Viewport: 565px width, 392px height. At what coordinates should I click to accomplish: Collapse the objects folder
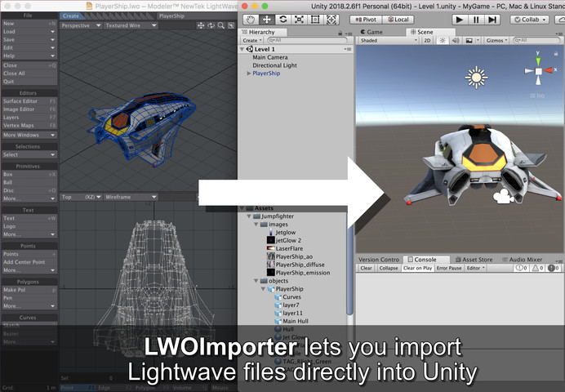click(256, 281)
